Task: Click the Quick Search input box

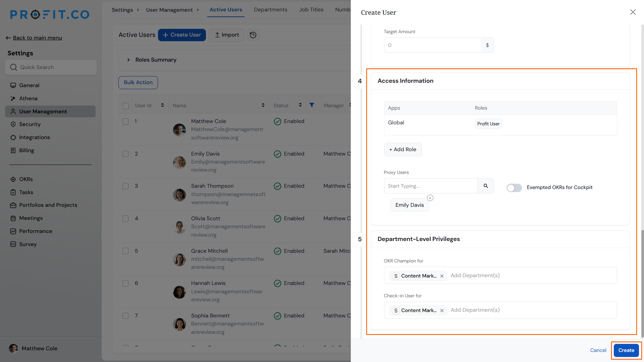Action: click(51, 67)
